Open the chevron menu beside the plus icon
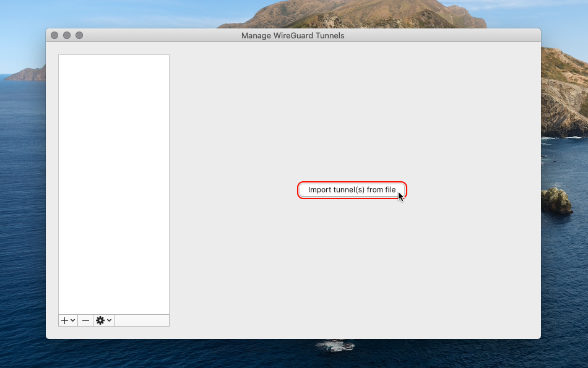Screen dimensions: 588x368 pos(73,320)
